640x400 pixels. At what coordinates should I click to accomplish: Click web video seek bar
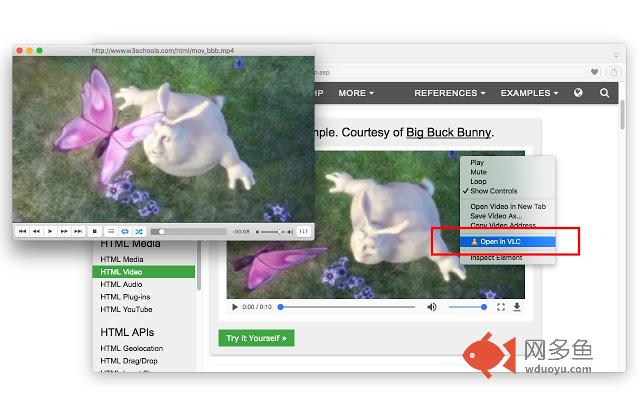coord(347,307)
